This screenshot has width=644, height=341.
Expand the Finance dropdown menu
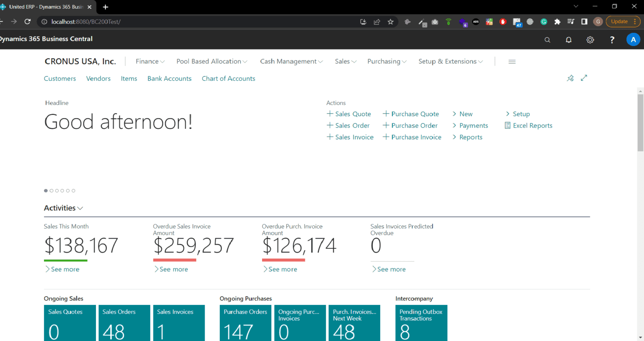coord(150,62)
